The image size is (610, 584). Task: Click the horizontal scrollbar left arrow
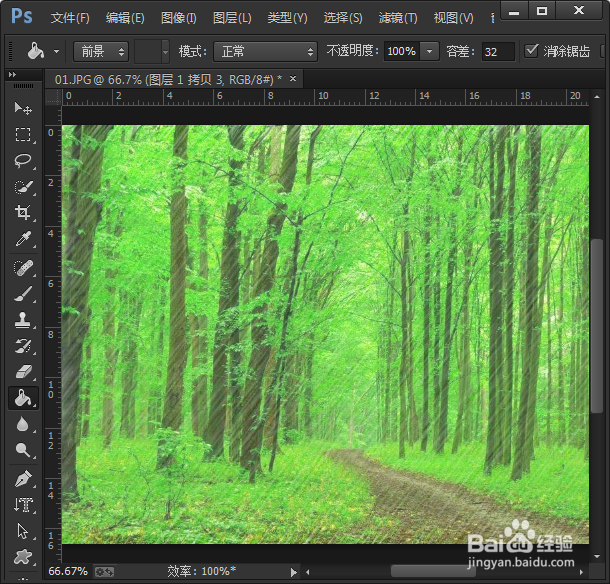308,572
